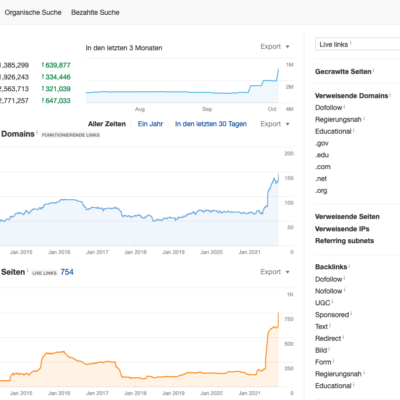
Task: Click info icon next to Redirect
Action: coord(343,337)
